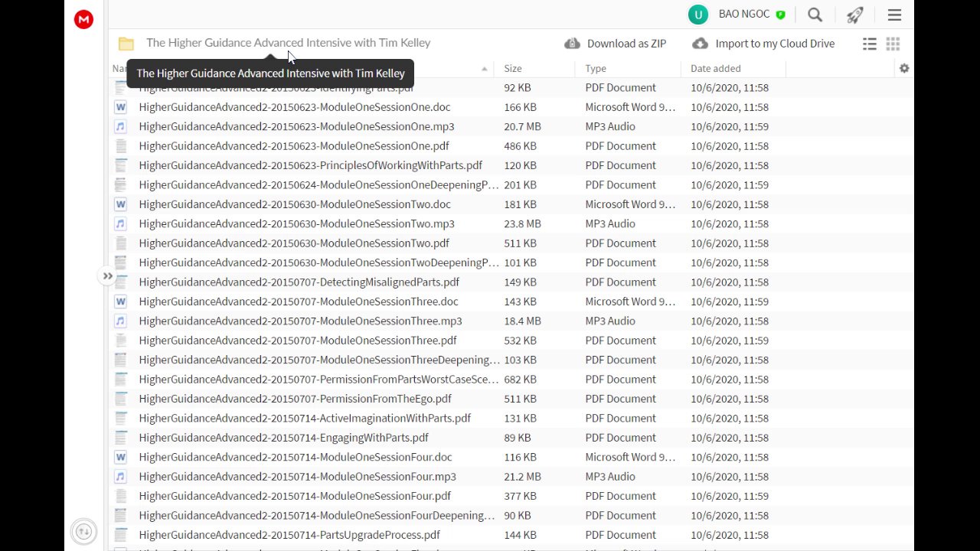Image resolution: width=980 pixels, height=551 pixels.
Task: Click PDF icon for ModuleOneSessionFour.pdf
Action: (120, 496)
